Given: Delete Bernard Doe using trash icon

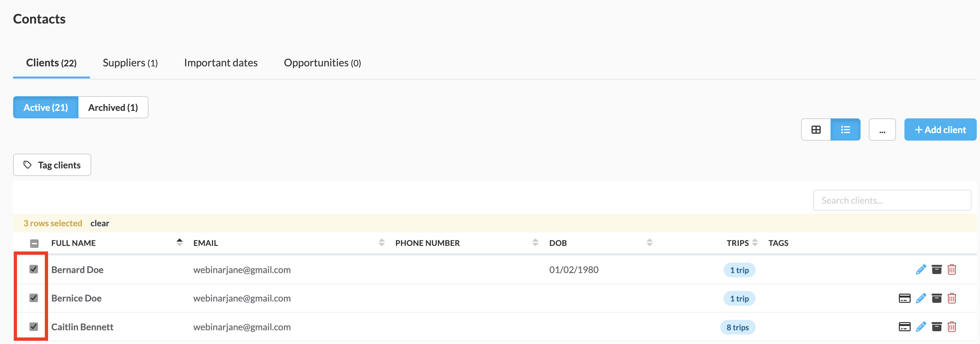Looking at the screenshot, I should tap(952, 269).
